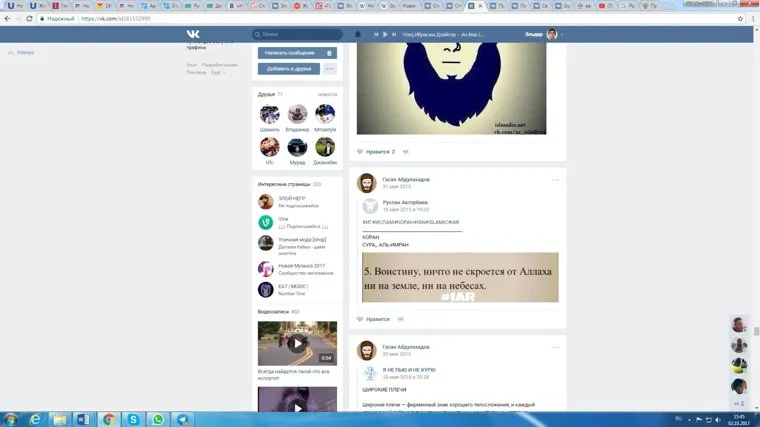Launch Skype from the Windows taskbar

pyautogui.click(x=133, y=419)
